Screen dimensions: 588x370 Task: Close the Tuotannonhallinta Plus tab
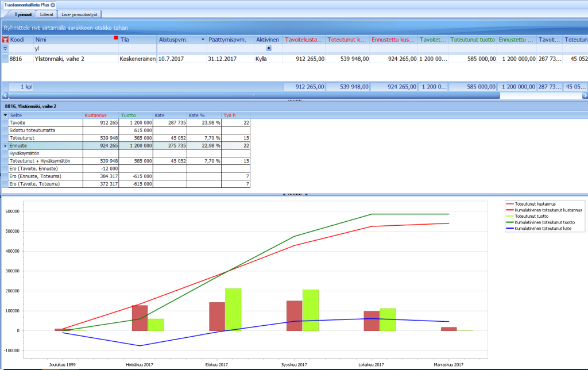(x=53, y=5)
